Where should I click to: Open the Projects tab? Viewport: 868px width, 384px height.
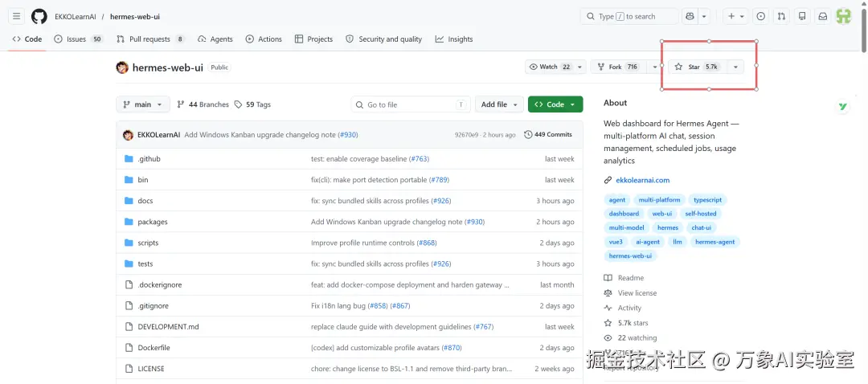(x=314, y=39)
